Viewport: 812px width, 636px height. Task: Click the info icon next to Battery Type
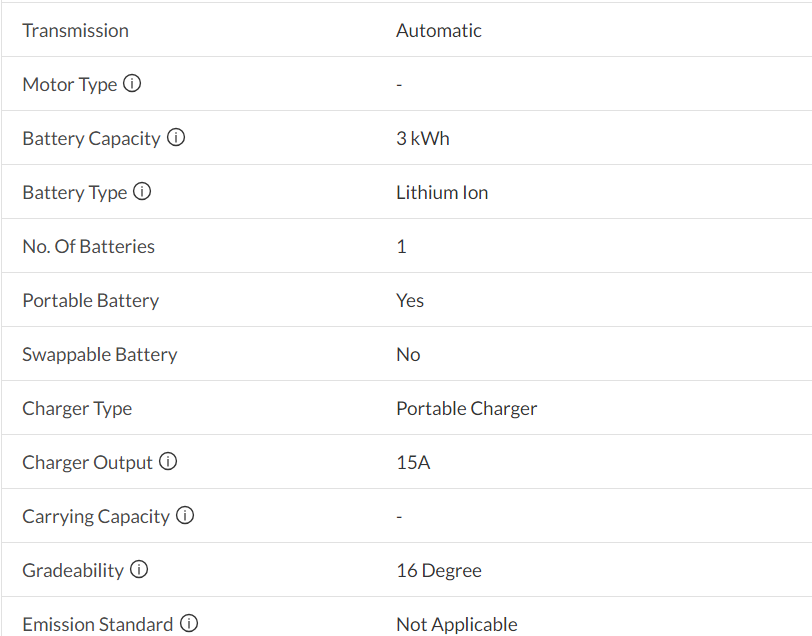coord(142,192)
